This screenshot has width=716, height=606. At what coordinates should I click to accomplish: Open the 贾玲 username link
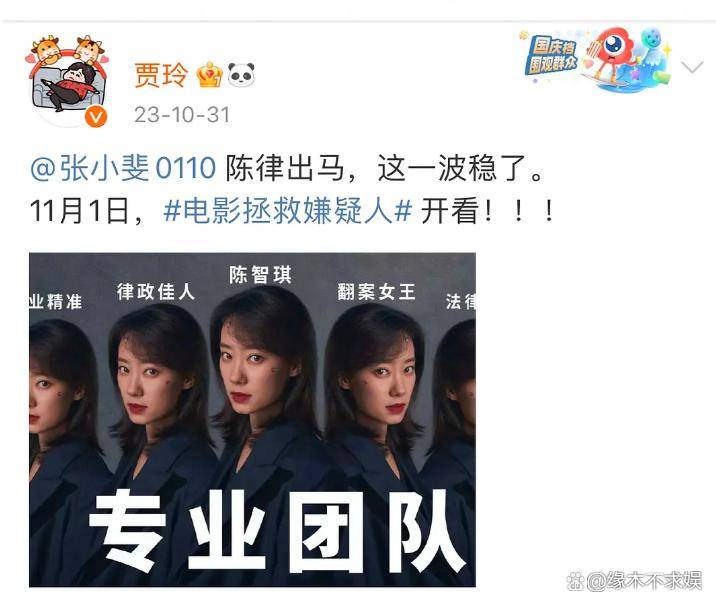[161, 75]
